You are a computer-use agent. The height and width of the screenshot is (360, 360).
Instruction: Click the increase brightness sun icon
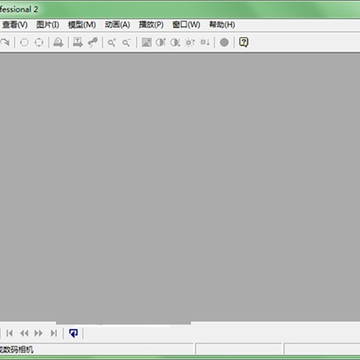(x=190, y=42)
